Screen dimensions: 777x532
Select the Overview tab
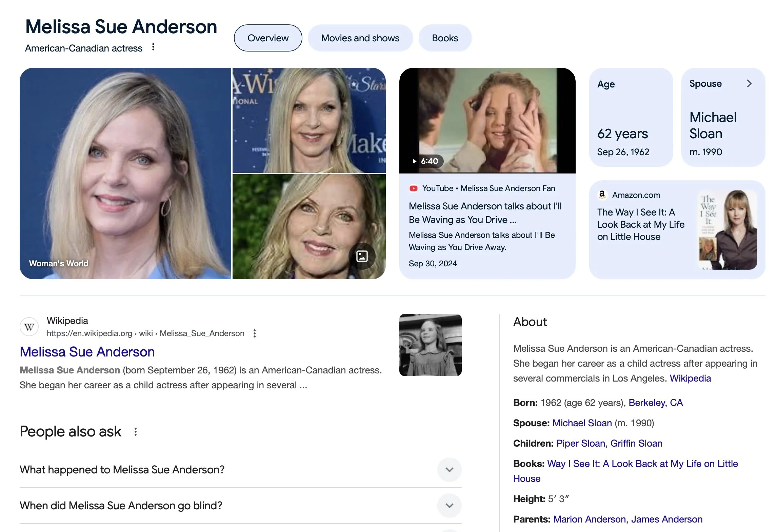[x=268, y=38]
